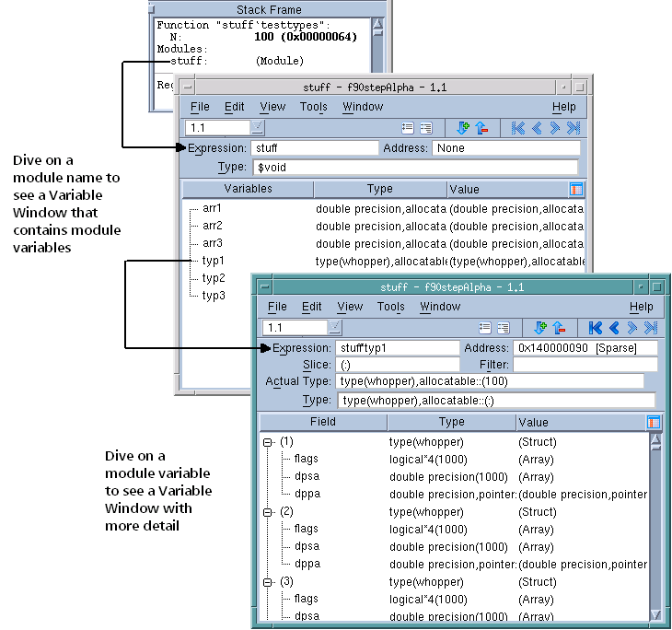Click collapse-all list icon in front window toolbar

[x=485, y=327]
